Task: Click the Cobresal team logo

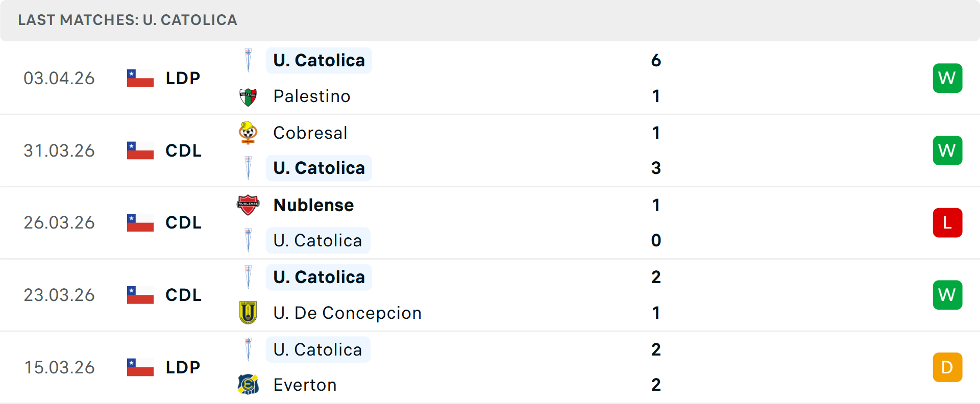Action: pyautogui.click(x=248, y=133)
